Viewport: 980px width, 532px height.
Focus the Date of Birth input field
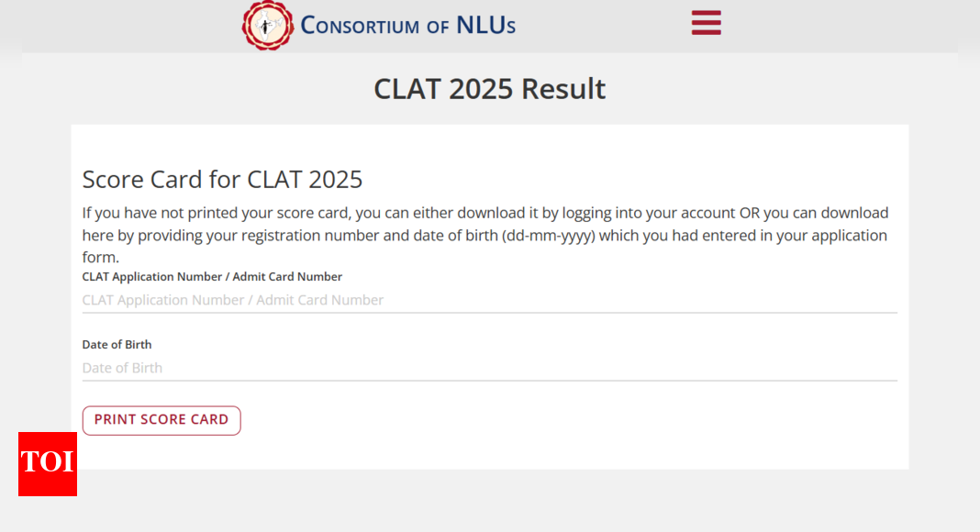coord(489,368)
